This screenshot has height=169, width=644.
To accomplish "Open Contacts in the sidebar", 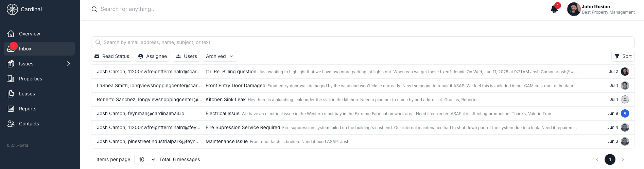I will 39,124.
